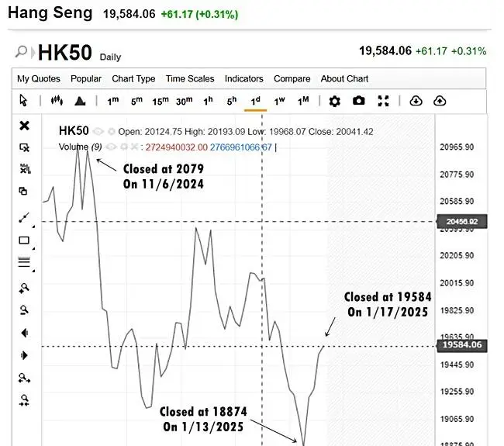This screenshot has height=446, width=504.
Task: Switch to the 1w timeframe
Action: point(279,101)
